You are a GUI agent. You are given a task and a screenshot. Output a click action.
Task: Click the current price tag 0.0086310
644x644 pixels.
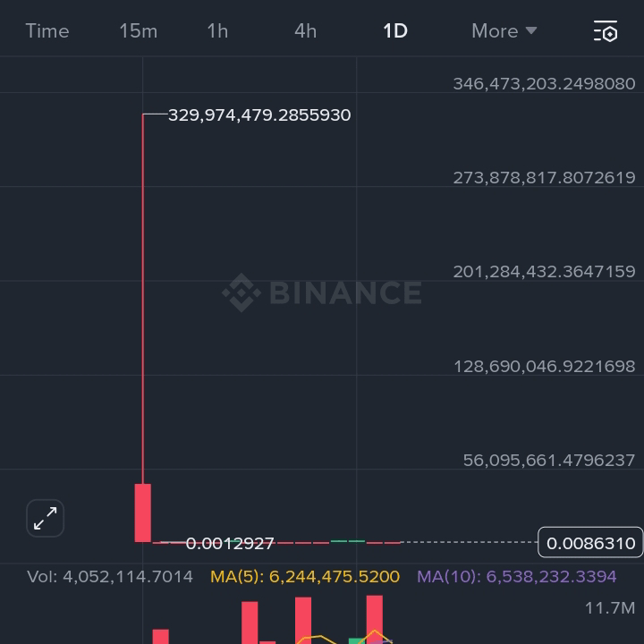point(590,543)
